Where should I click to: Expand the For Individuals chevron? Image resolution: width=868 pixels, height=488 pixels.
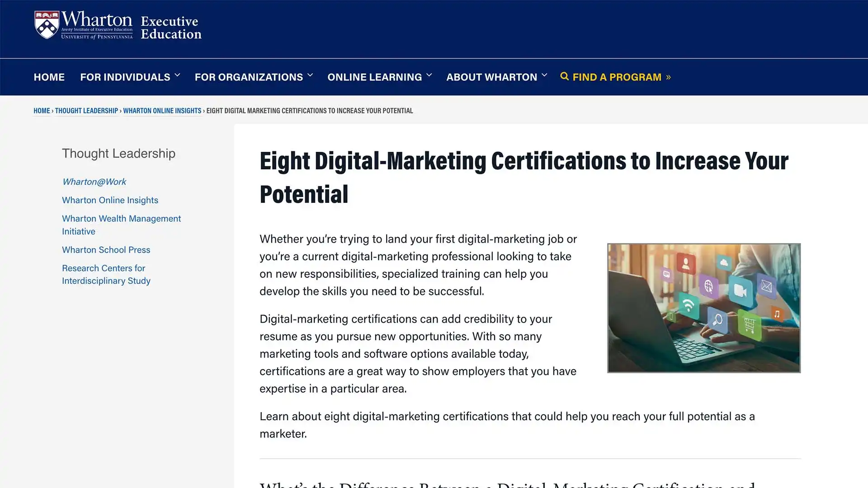(x=177, y=75)
